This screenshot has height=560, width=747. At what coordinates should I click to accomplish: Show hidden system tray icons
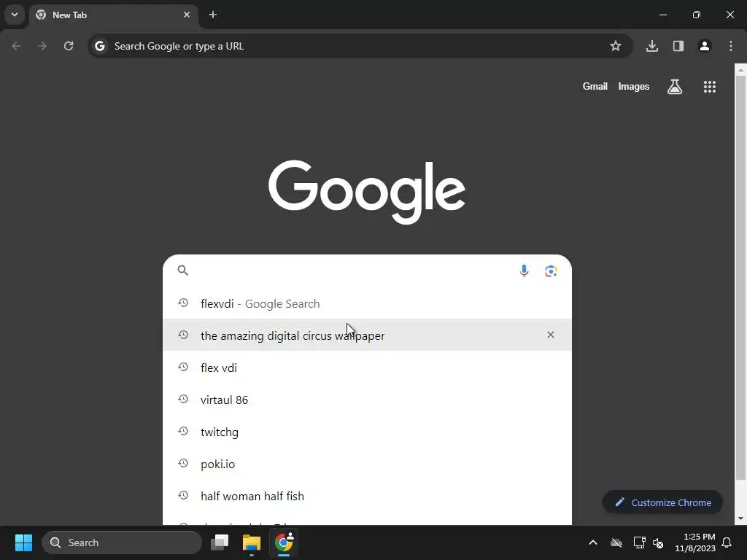click(593, 542)
